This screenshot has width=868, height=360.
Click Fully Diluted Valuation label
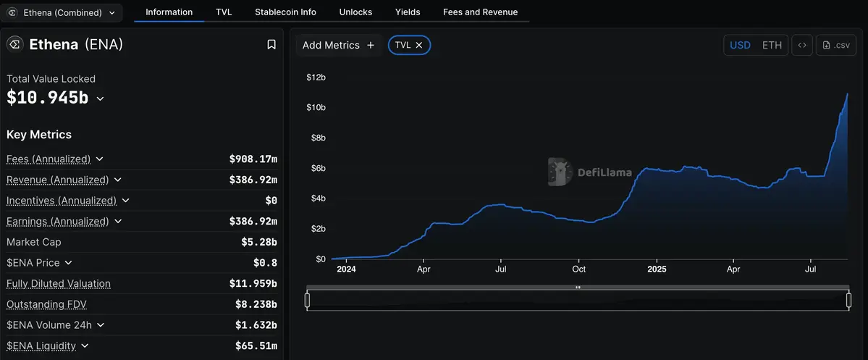[59, 284]
